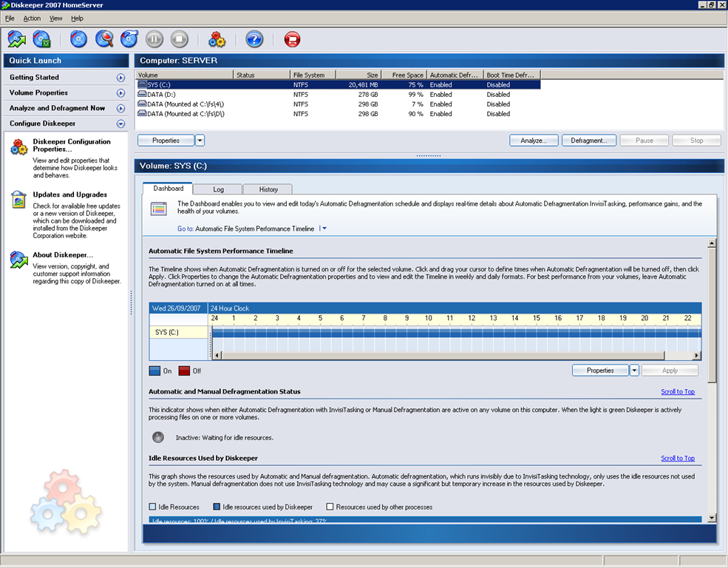728x568 pixels.
Task: Toggle Idle resources used by Diskeeper checkbox
Action: [x=217, y=507]
